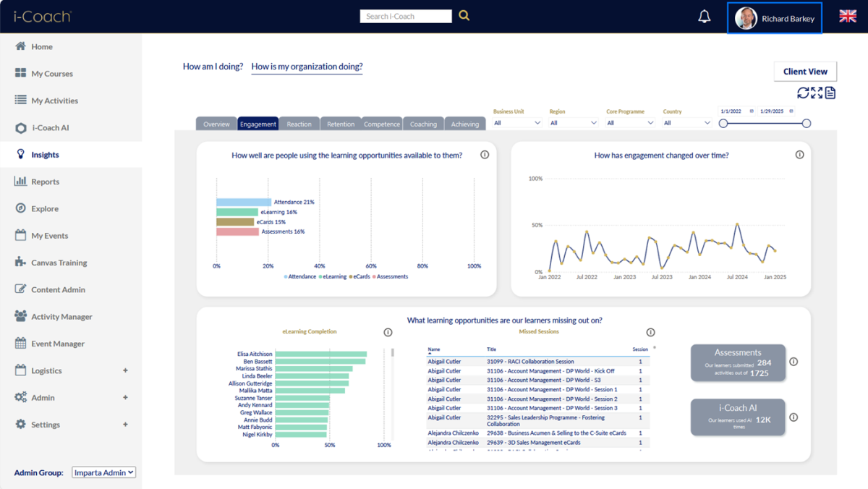Open info icon beside engagement over time chart

pos(799,155)
